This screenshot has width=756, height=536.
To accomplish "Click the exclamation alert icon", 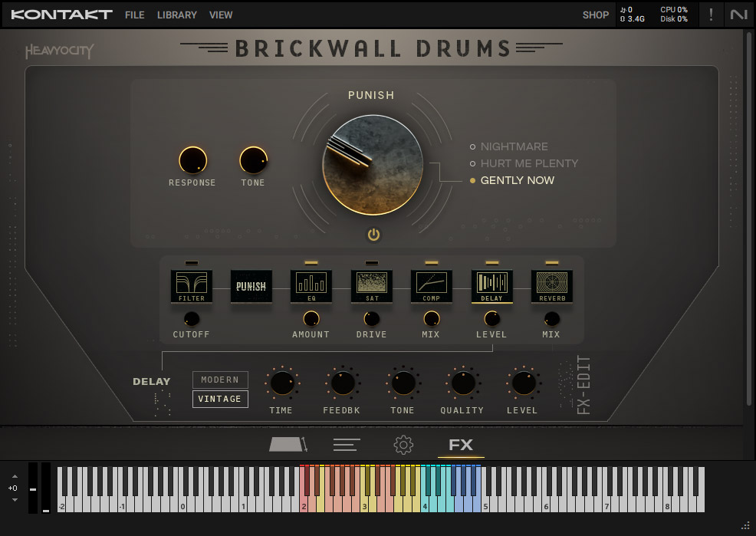I will (712, 15).
